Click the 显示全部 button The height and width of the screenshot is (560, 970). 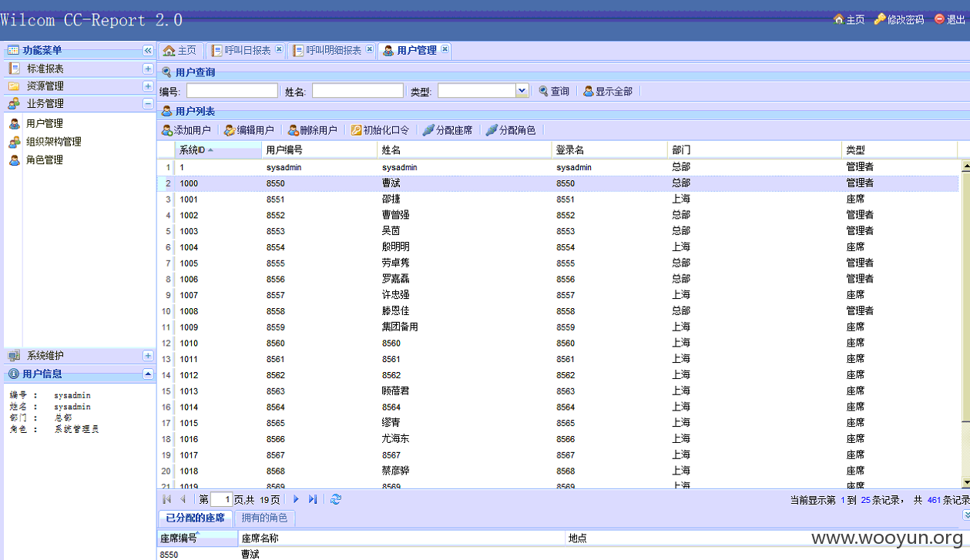click(x=608, y=91)
